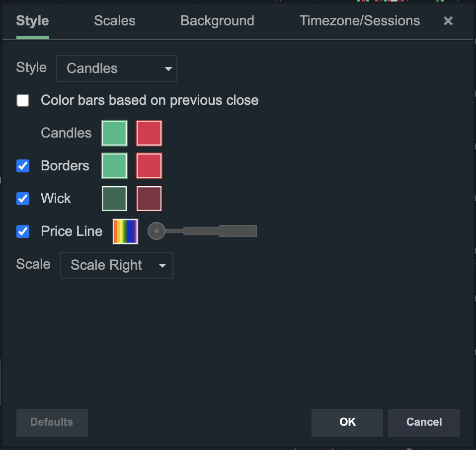Disable the Wick checkbox
The image size is (476, 450).
[23, 199]
